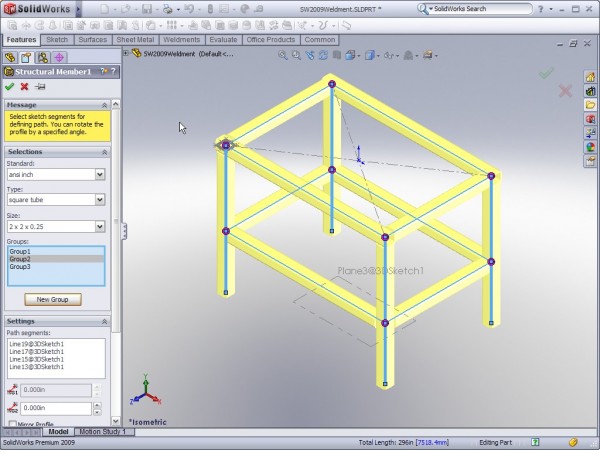Accept the Structural Member with green checkmark
The image size is (600, 450).
[x=10, y=87]
